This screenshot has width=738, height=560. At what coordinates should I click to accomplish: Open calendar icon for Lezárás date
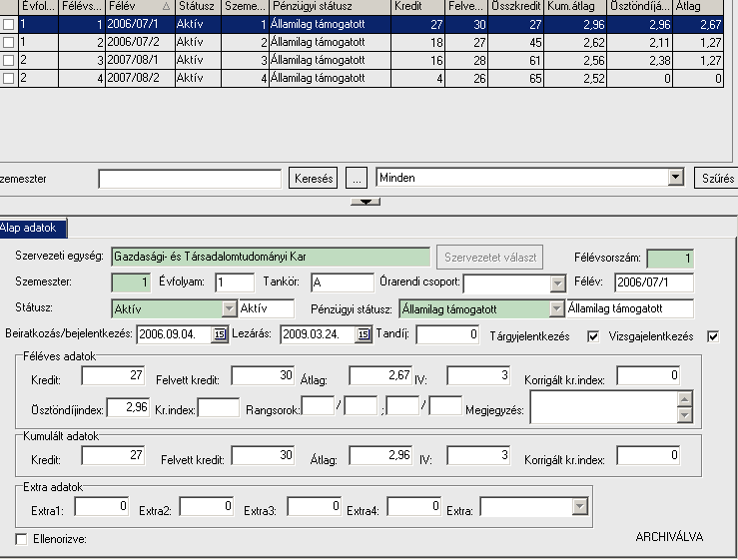point(363,334)
